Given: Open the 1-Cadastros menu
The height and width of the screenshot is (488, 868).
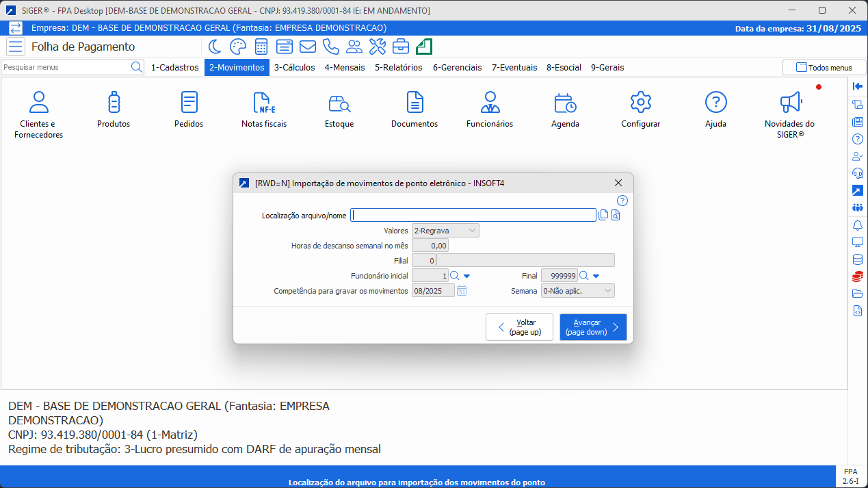Looking at the screenshot, I should pos(175,68).
